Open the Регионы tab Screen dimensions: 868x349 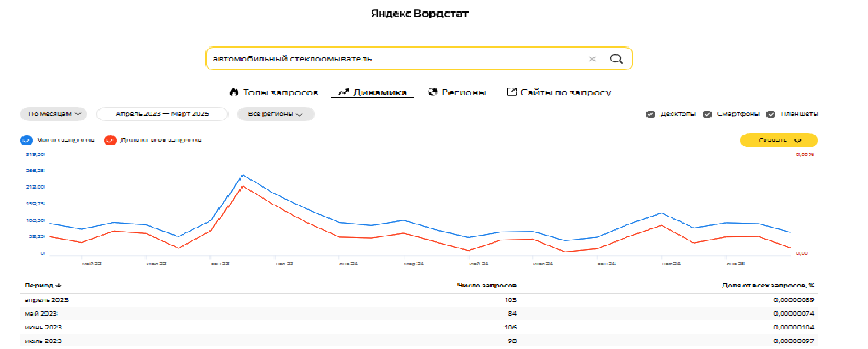(463, 92)
